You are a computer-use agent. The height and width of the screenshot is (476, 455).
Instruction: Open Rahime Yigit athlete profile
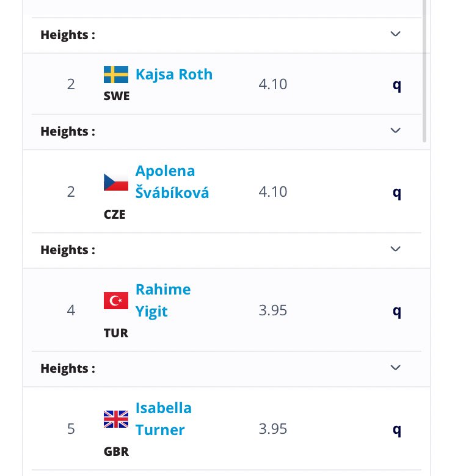[x=163, y=301]
